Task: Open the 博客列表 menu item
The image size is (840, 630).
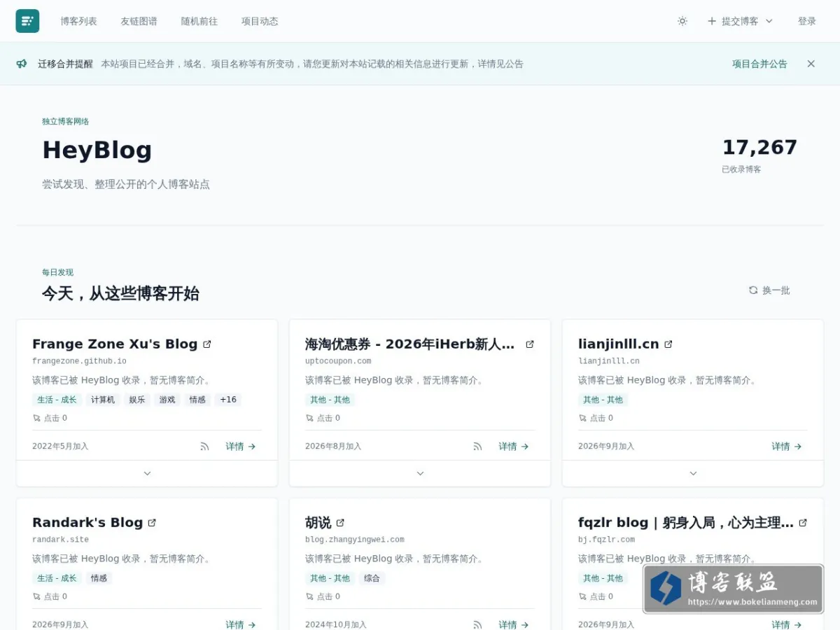Action: click(78, 21)
